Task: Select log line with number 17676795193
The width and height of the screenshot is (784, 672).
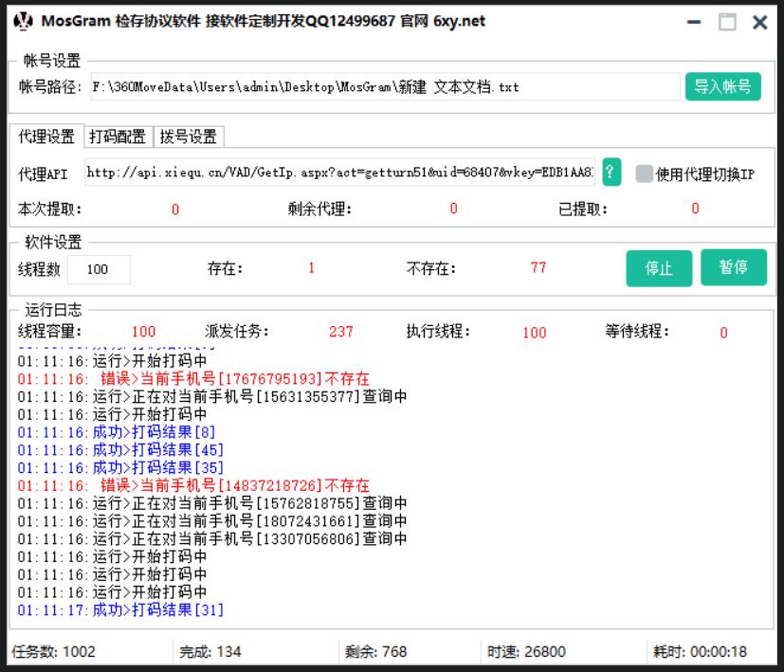Action: [193, 378]
